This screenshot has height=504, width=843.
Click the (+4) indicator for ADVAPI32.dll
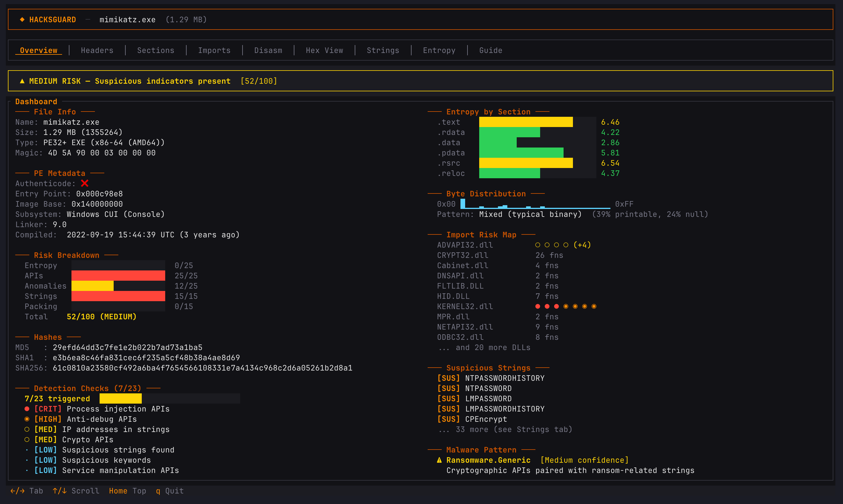(582, 245)
